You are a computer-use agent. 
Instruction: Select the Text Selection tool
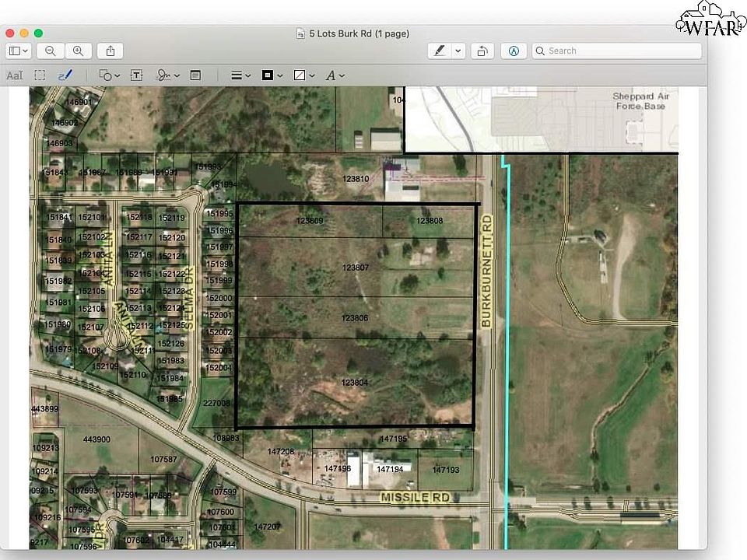pyautogui.click(x=14, y=75)
